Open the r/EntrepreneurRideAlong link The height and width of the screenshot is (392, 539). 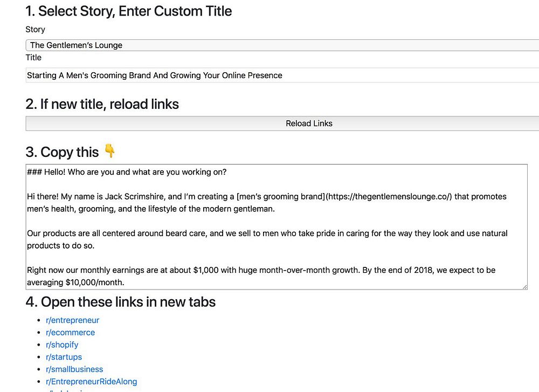91,381
